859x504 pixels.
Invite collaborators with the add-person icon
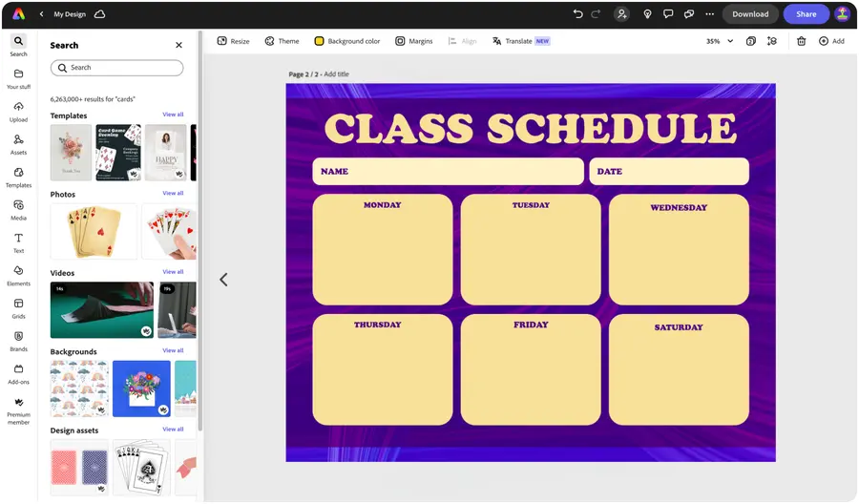pos(621,14)
